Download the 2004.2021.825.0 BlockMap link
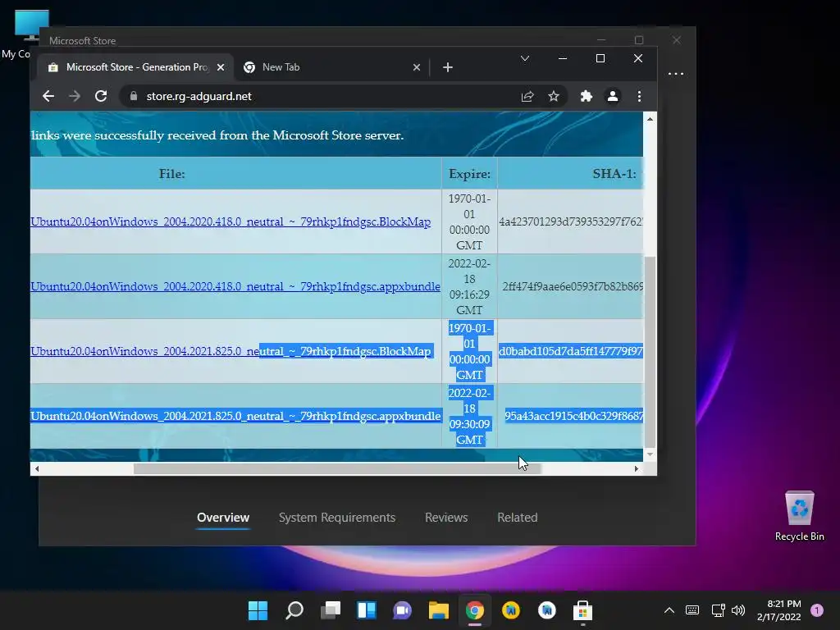The width and height of the screenshot is (840, 630). pos(231,351)
